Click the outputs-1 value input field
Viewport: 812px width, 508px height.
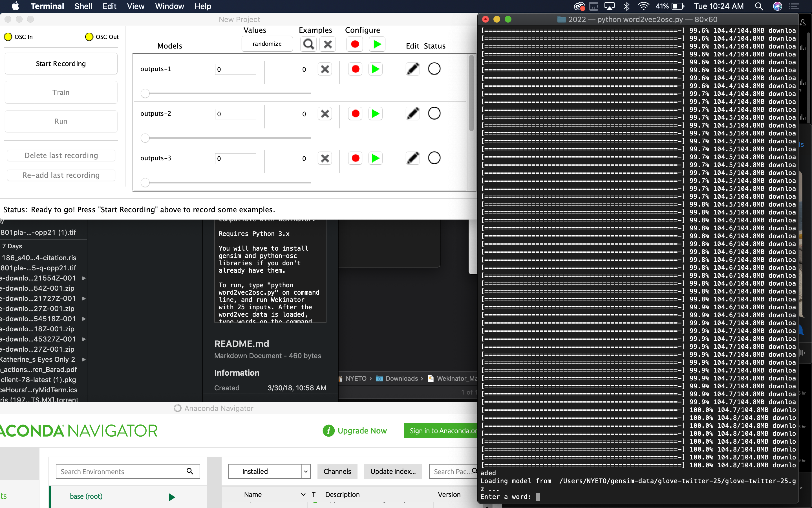[235, 69]
